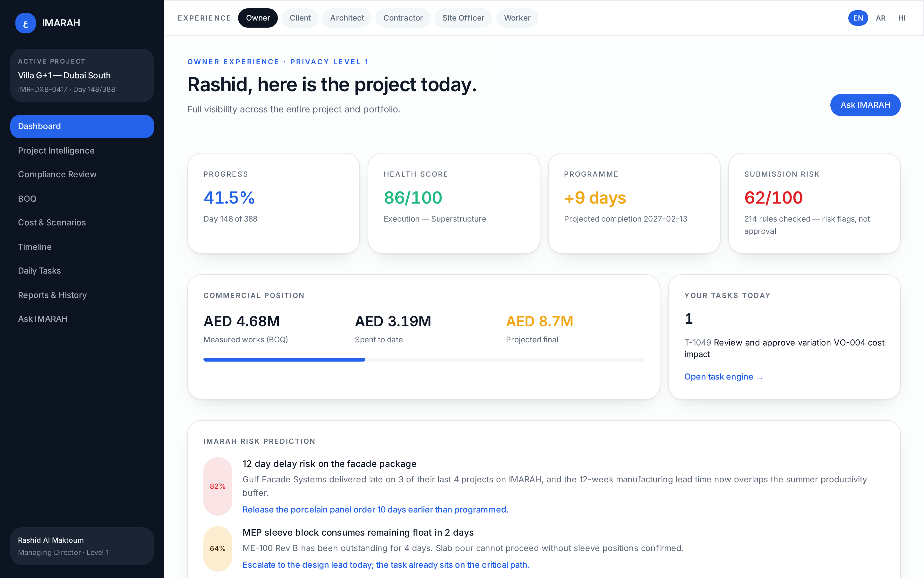Viewport: 924px width, 578px height.
Task: Click task T-1049 Review and approve variation
Action: [784, 348]
